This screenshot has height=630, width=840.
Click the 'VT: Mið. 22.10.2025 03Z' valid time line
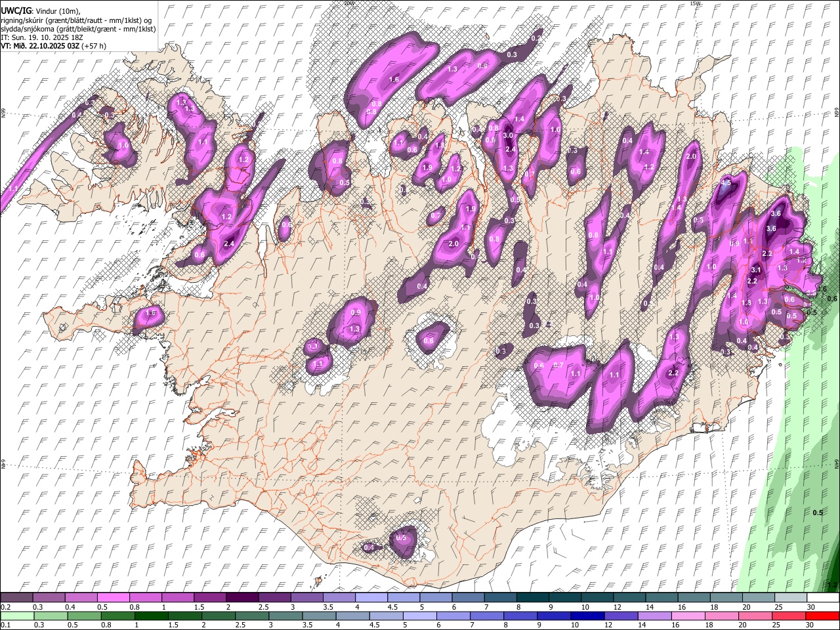[x=41, y=46]
